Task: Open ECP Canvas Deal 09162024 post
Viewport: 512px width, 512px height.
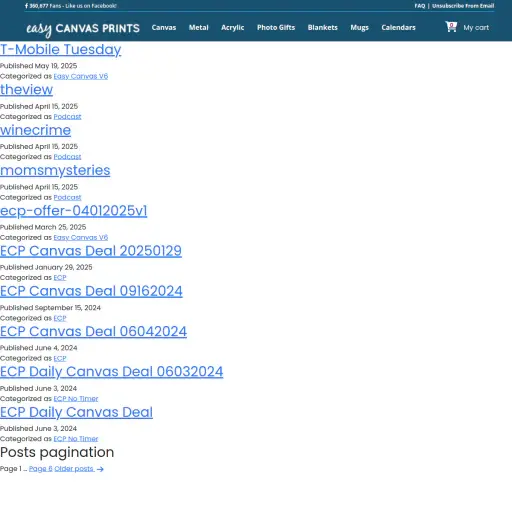Action: pos(91,291)
